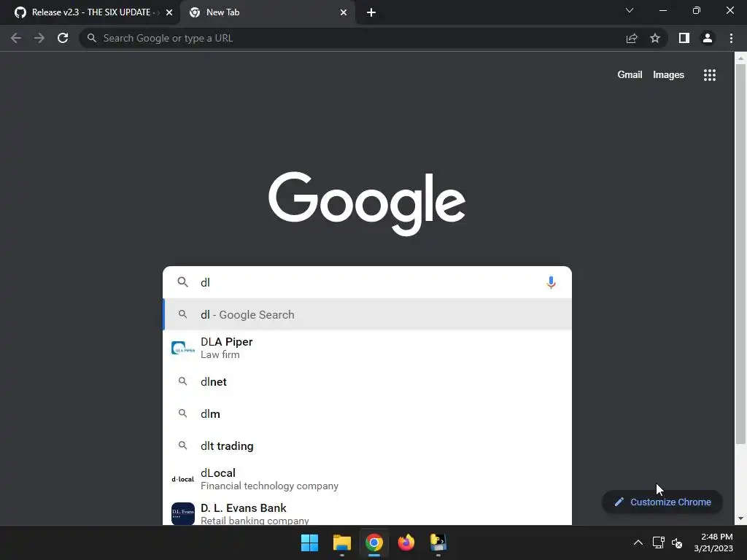Pick the dlt trading suggestion
This screenshot has height=560, width=747.
point(367,446)
